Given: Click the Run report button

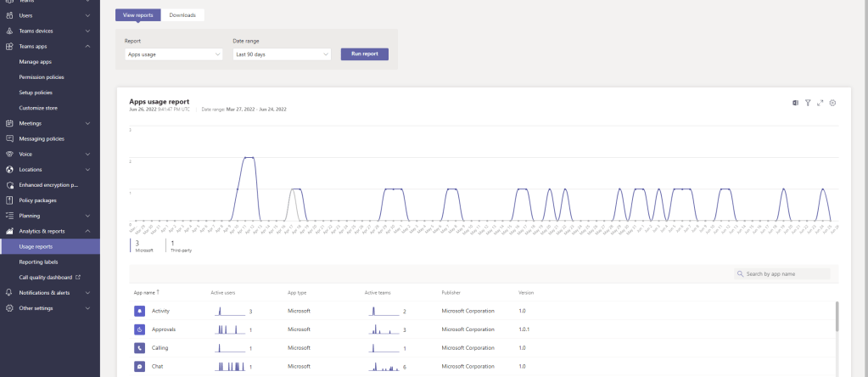Looking at the screenshot, I should coord(364,54).
